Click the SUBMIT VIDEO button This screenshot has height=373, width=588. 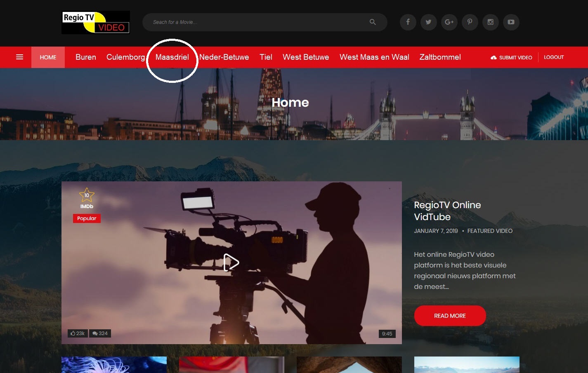(511, 57)
